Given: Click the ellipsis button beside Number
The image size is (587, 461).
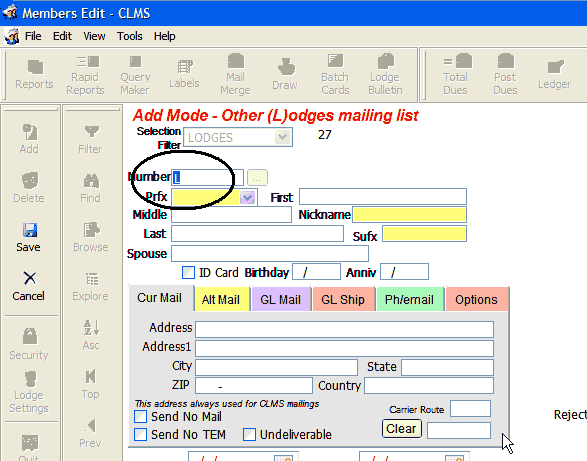Looking at the screenshot, I should (x=257, y=178).
